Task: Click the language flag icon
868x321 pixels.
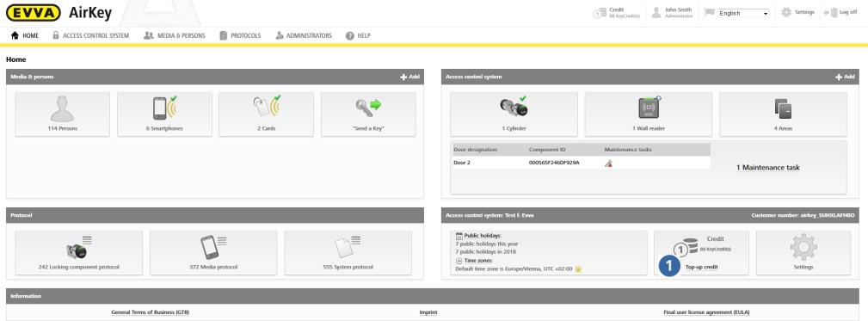Action: [710, 12]
